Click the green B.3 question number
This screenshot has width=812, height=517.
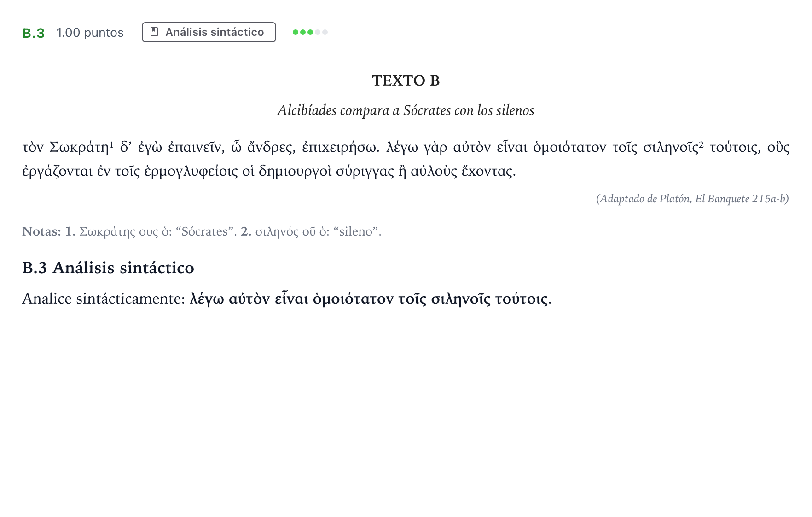pyautogui.click(x=33, y=33)
